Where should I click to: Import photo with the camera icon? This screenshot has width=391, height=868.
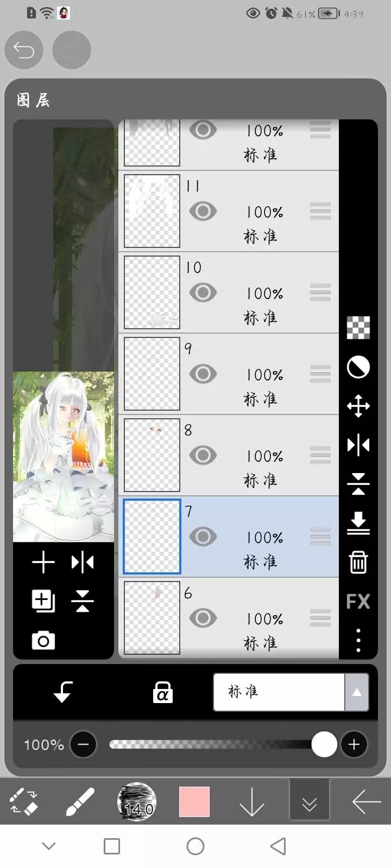click(x=43, y=641)
